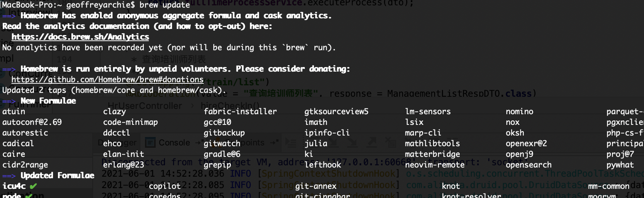This screenshot has height=198, width=644.
Task: Select the ehco formula name
Action: (112, 144)
